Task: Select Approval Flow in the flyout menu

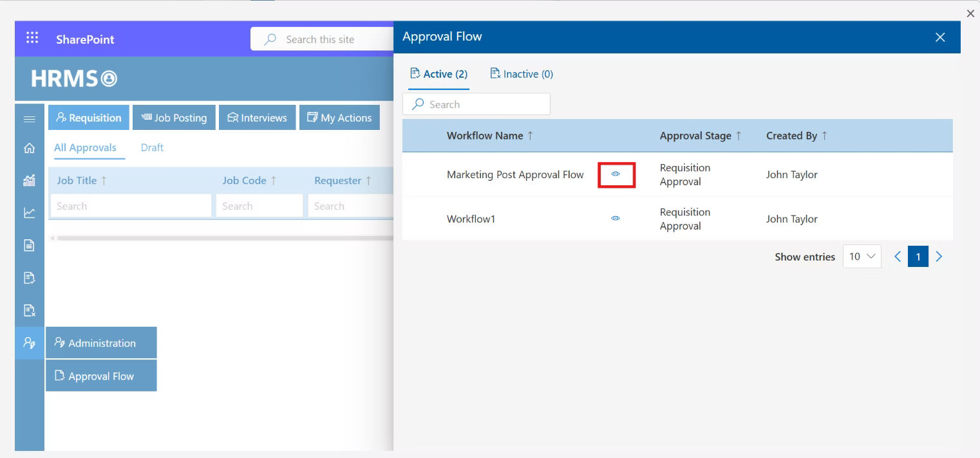Action: click(x=101, y=376)
